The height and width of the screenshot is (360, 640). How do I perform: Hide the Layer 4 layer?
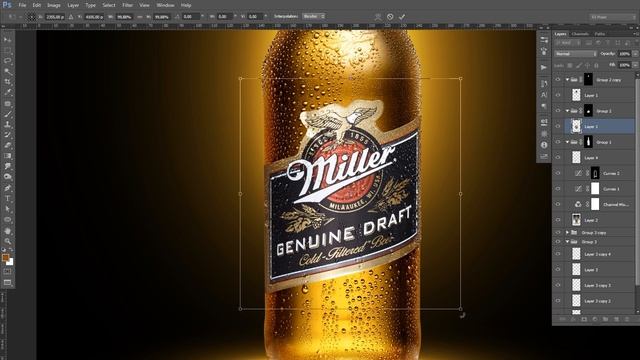coord(558,158)
